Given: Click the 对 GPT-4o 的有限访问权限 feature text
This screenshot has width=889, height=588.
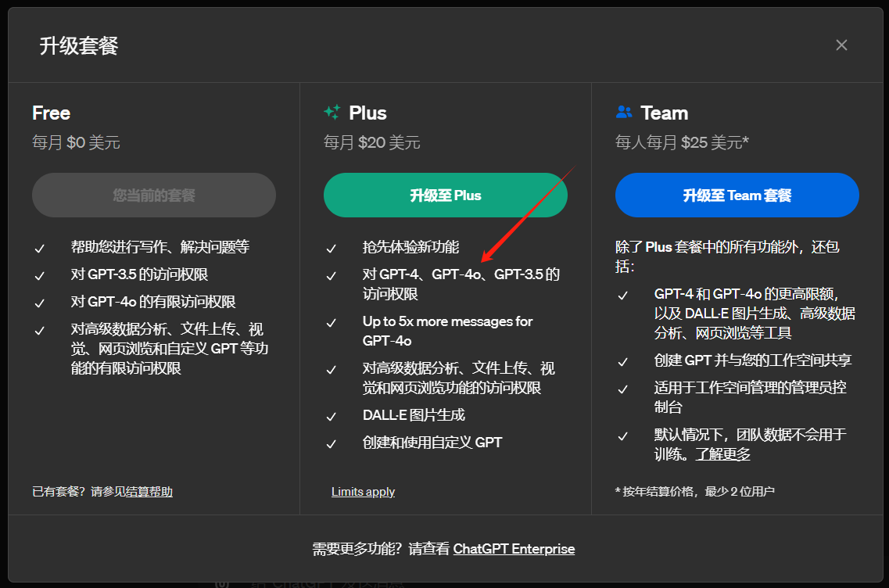Looking at the screenshot, I should pyautogui.click(x=153, y=302).
